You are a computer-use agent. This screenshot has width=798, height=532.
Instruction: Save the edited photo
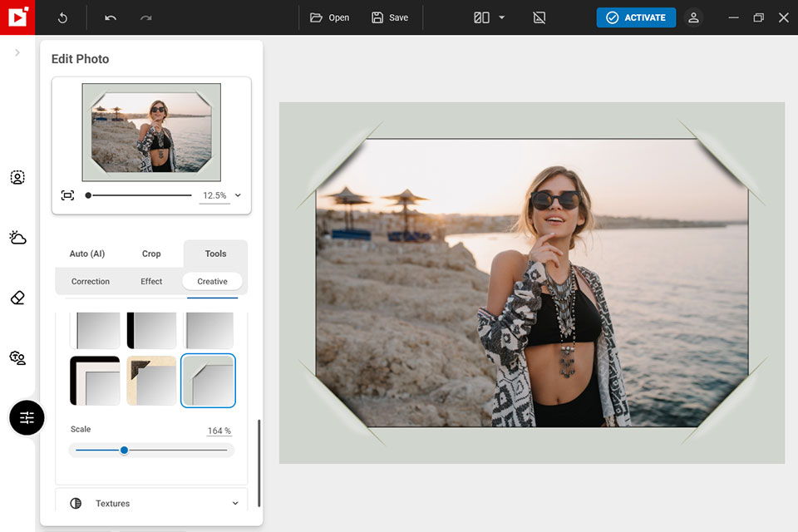[390, 17]
